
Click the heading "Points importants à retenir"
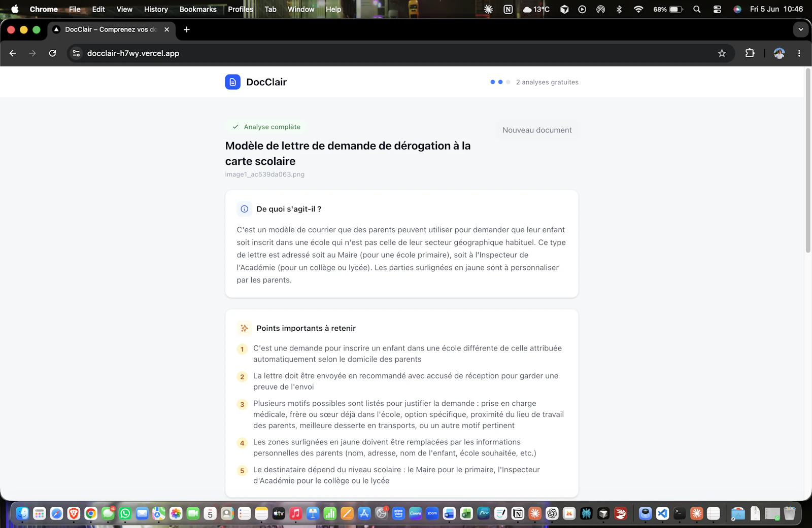click(306, 328)
